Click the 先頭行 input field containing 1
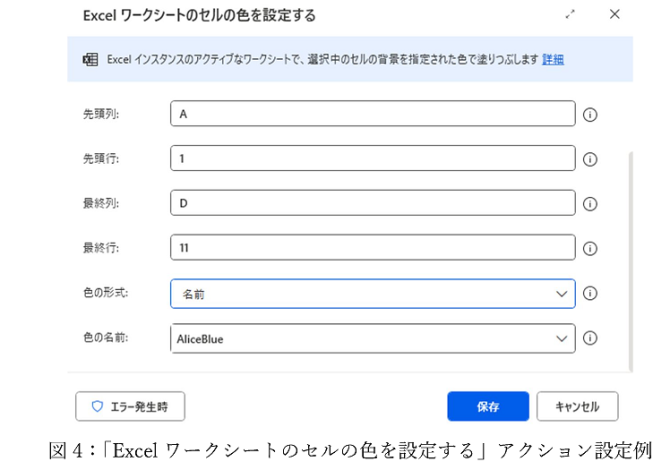This screenshot has width=670, height=470. [372, 159]
